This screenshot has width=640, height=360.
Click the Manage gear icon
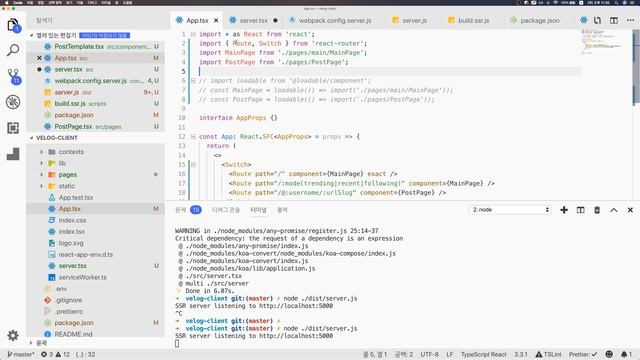(13, 336)
